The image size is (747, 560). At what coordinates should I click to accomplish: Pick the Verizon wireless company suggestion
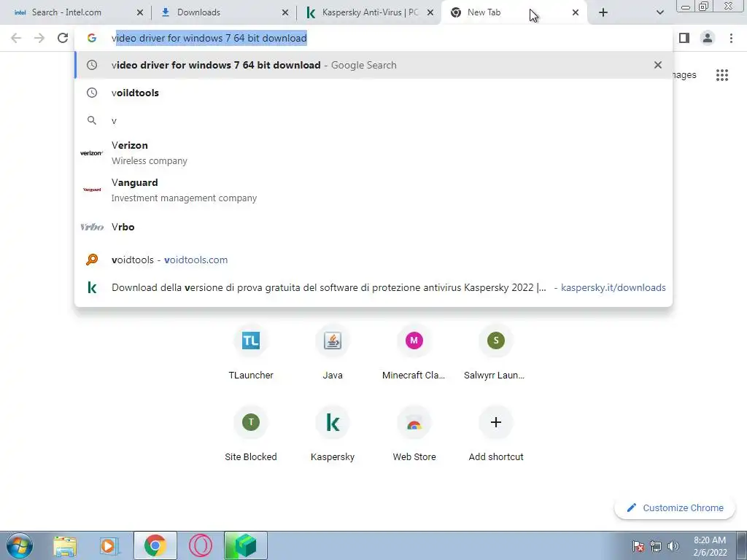pos(373,153)
